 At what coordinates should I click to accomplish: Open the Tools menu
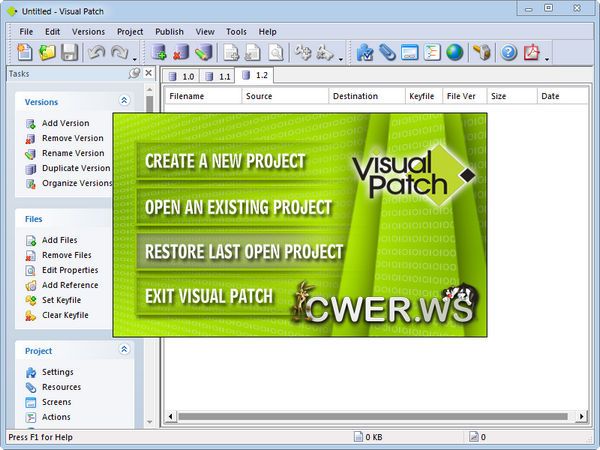(x=236, y=32)
